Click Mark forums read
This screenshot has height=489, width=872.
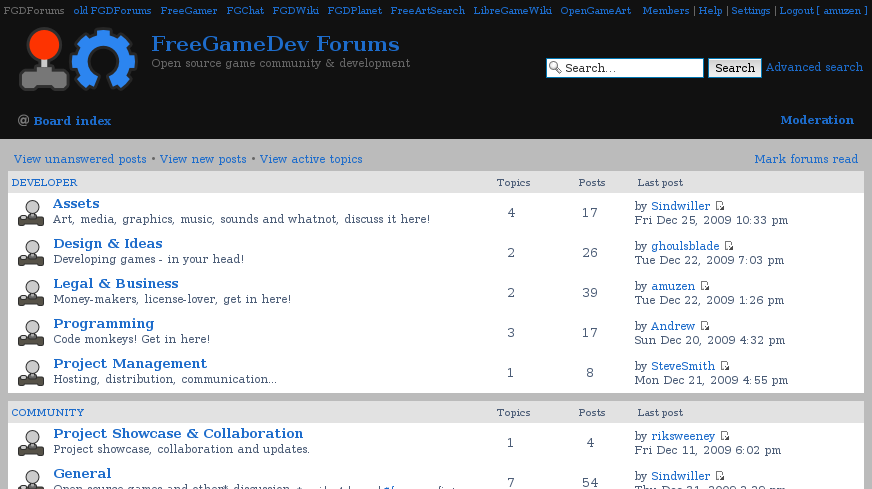pyautogui.click(x=805, y=159)
